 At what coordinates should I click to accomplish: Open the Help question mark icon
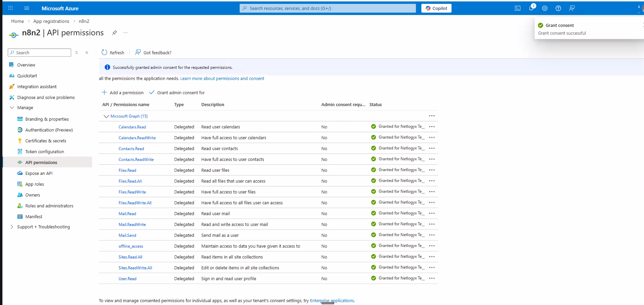[558, 8]
